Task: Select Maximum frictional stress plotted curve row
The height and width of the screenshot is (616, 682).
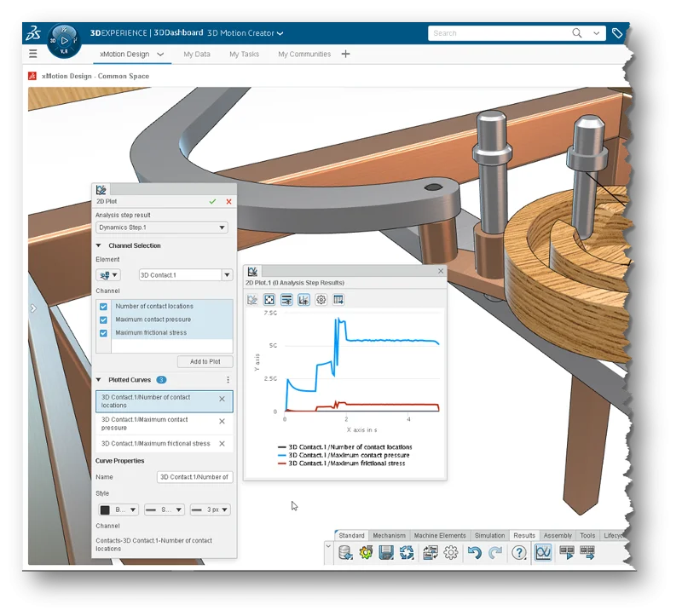Action: pyautogui.click(x=165, y=444)
